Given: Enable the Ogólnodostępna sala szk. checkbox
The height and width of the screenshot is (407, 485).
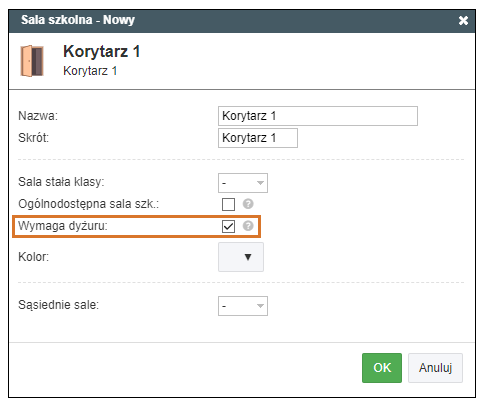Looking at the screenshot, I should coord(228,204).
